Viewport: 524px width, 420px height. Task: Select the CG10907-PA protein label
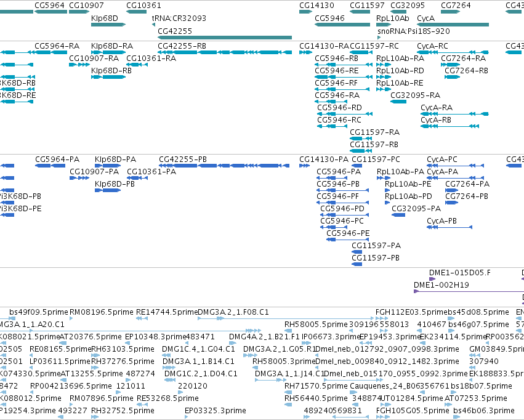[94, 172]
